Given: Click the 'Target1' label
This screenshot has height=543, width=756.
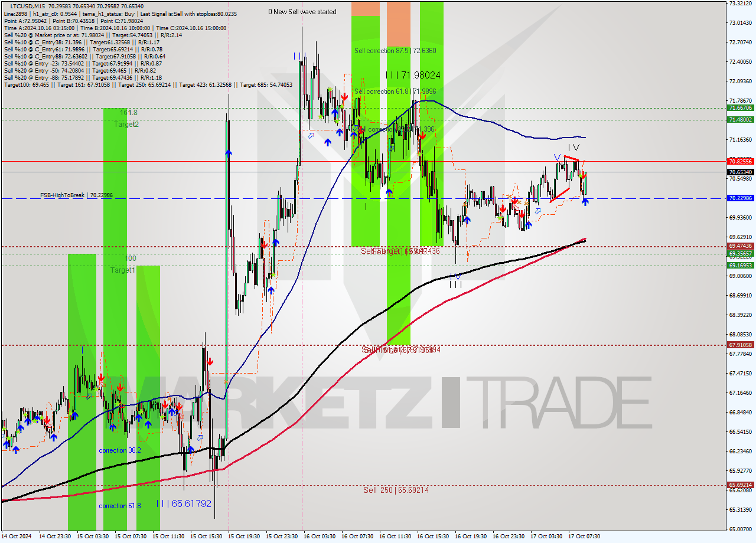Looking at the screenshot, I should pos(123,270).
